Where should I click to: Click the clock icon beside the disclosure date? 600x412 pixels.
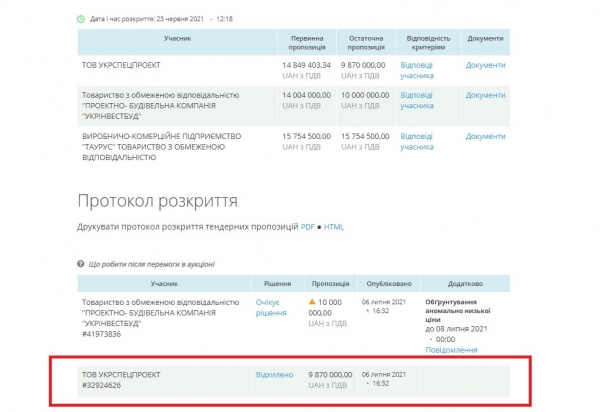click(81, 18)
